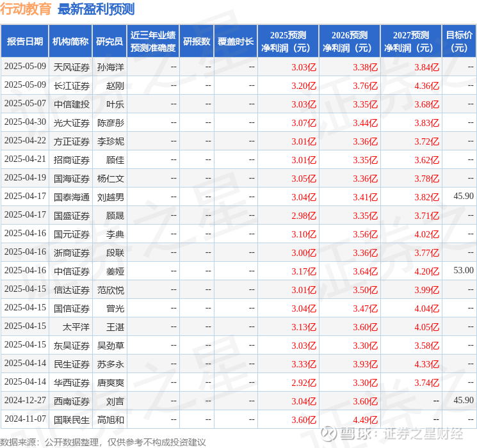Select the 国信证券 institution cell
The width and height of the screenshot is (477, 448).
point(72,308)
